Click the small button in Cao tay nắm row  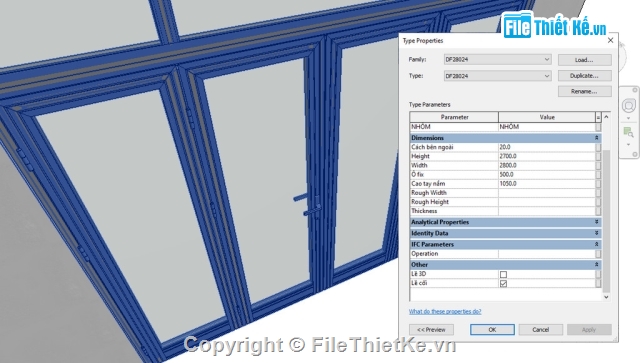598,184
